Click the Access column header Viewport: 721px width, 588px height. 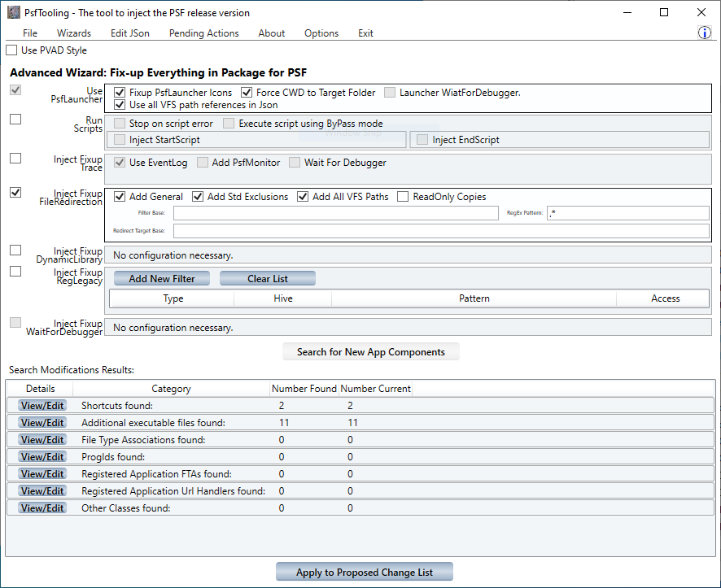pos(665,298)
